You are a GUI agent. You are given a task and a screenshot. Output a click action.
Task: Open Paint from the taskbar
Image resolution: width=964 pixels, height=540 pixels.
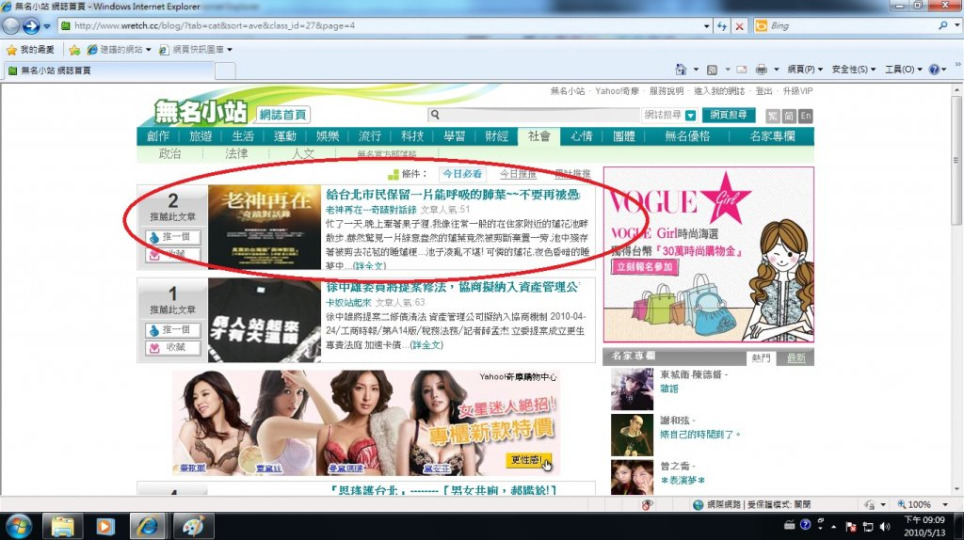click(x=194, y=525)
